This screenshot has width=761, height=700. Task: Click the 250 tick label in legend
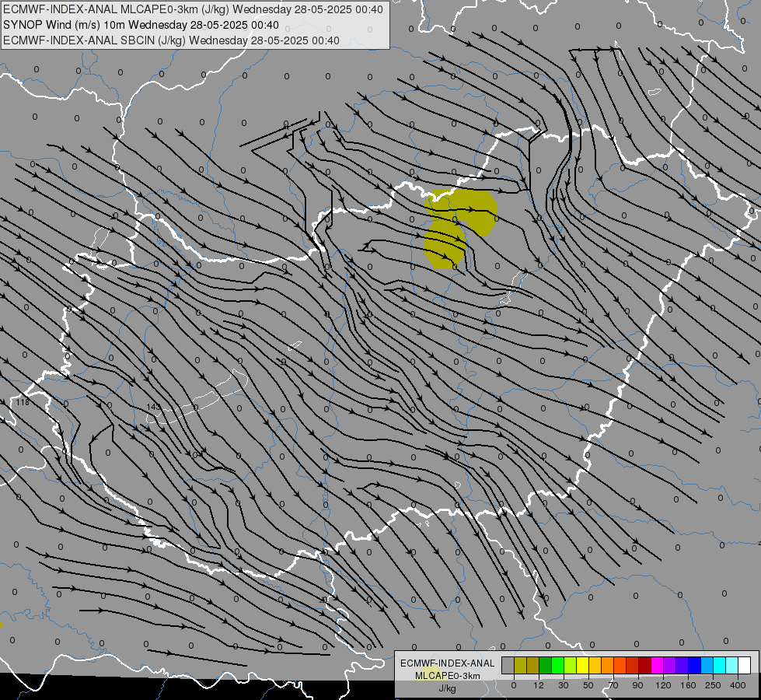(713, 685)
